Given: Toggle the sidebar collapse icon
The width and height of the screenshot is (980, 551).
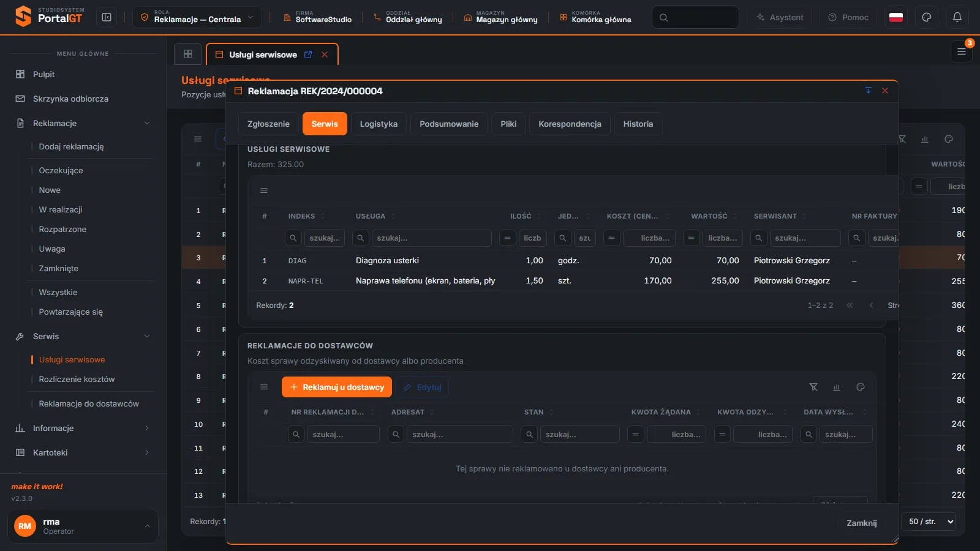Looking at the screenshot, I should click(107, 17).
